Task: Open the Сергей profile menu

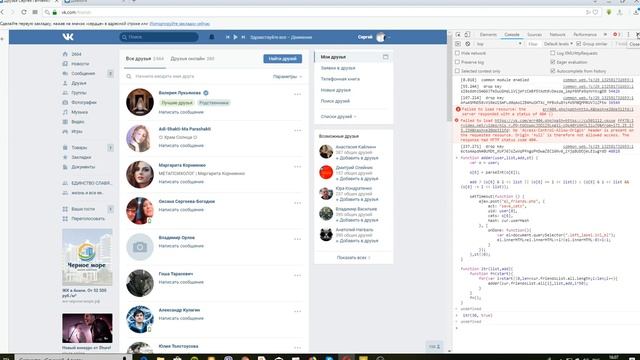Action: (374, 37)
